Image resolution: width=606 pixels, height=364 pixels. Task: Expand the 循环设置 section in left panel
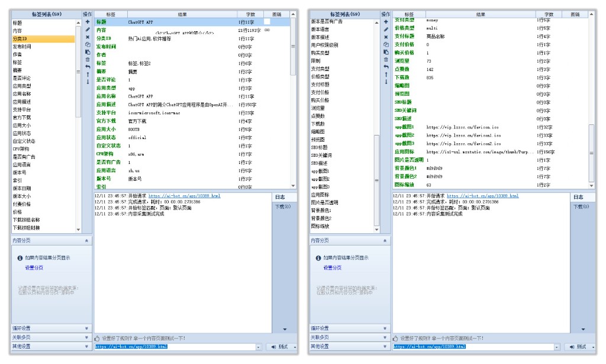pos(86,328)
